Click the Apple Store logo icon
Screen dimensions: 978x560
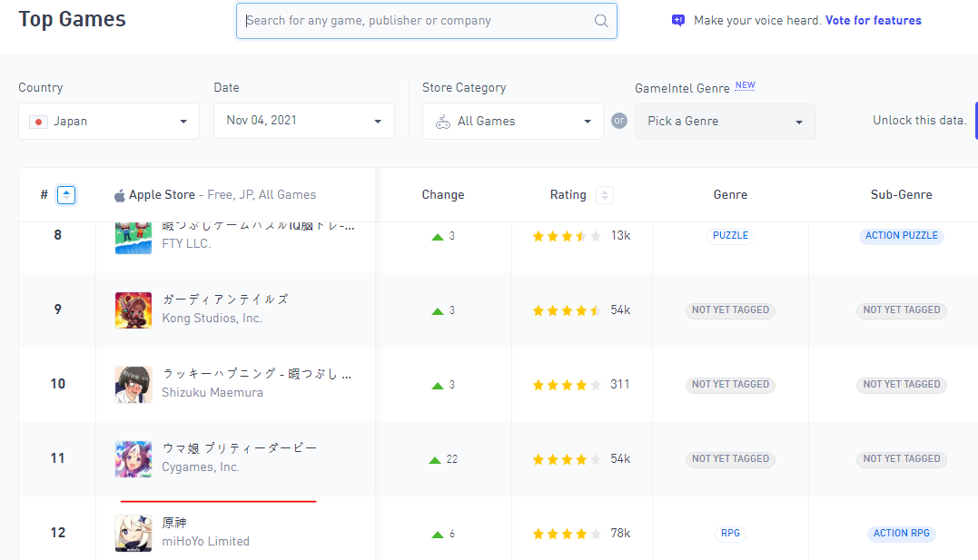[x=119, y=196]
